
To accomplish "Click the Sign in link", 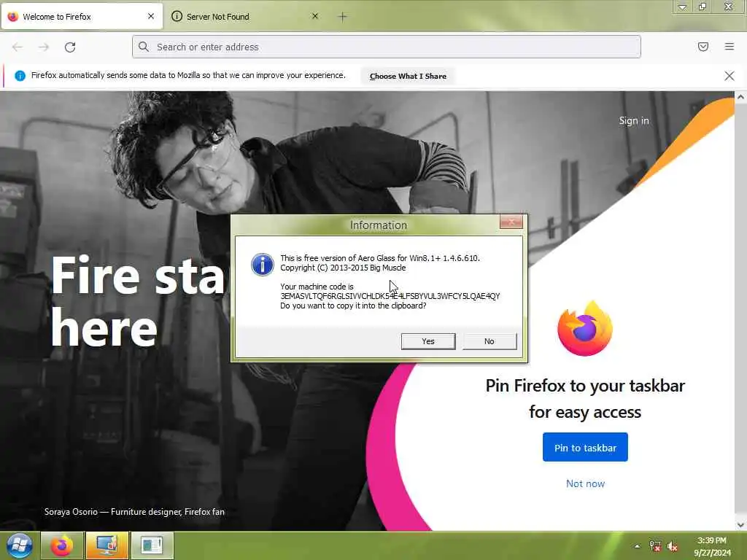I will pos(634,121).
